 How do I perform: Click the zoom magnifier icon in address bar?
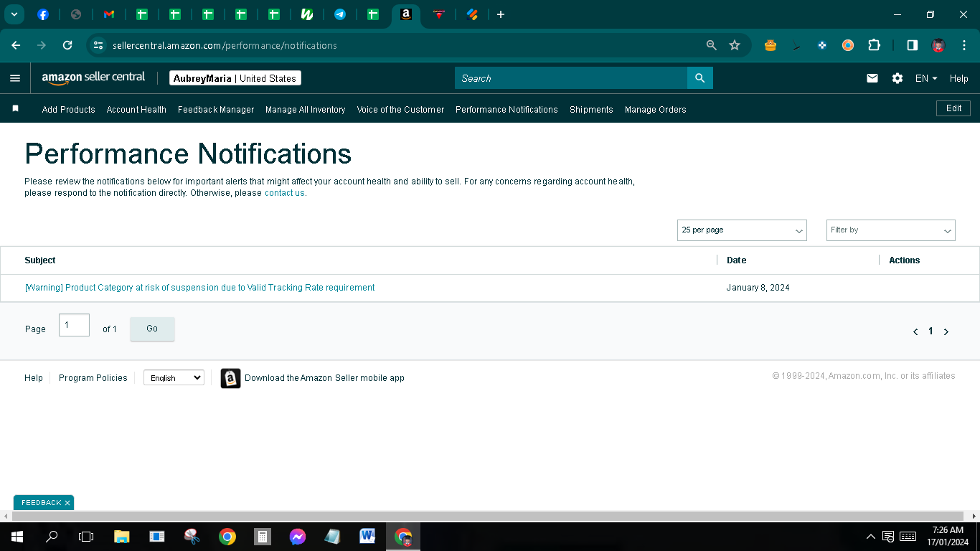(x=712, y=45)
